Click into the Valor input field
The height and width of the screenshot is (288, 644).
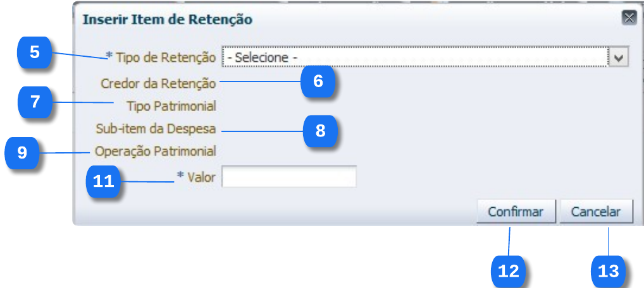pyautogui.click(x=289, y=177)
